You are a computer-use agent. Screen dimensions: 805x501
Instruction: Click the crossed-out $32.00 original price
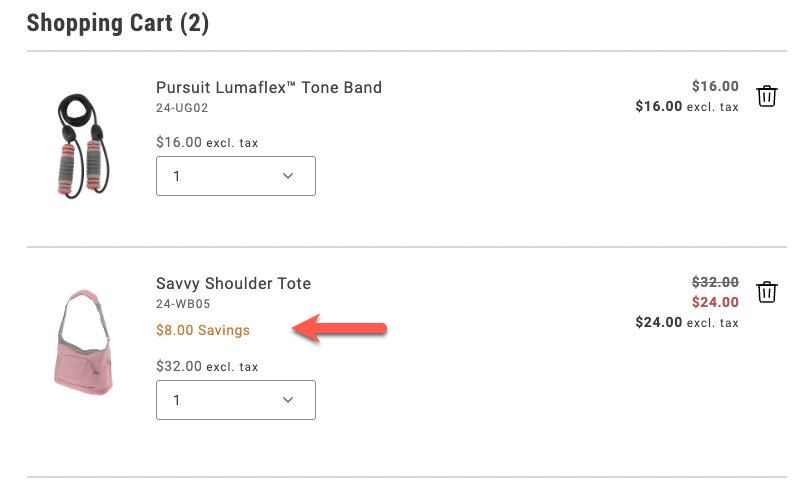(x=715, y=282)
